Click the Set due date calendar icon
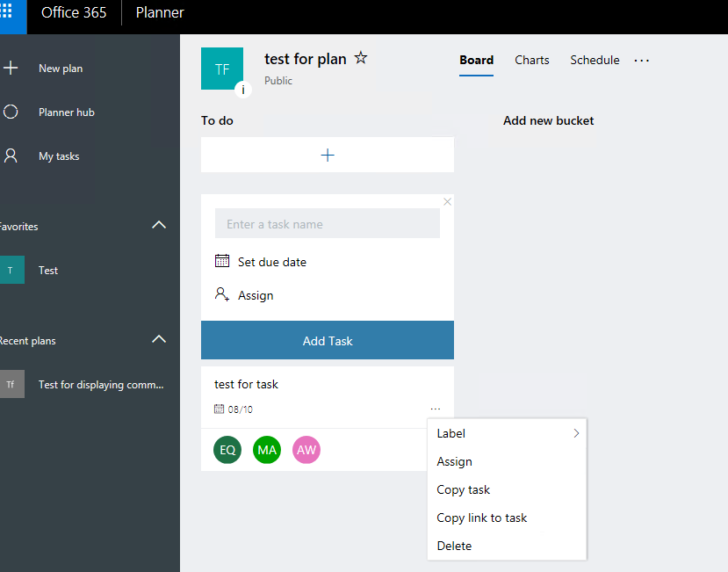 coord(222,261)
